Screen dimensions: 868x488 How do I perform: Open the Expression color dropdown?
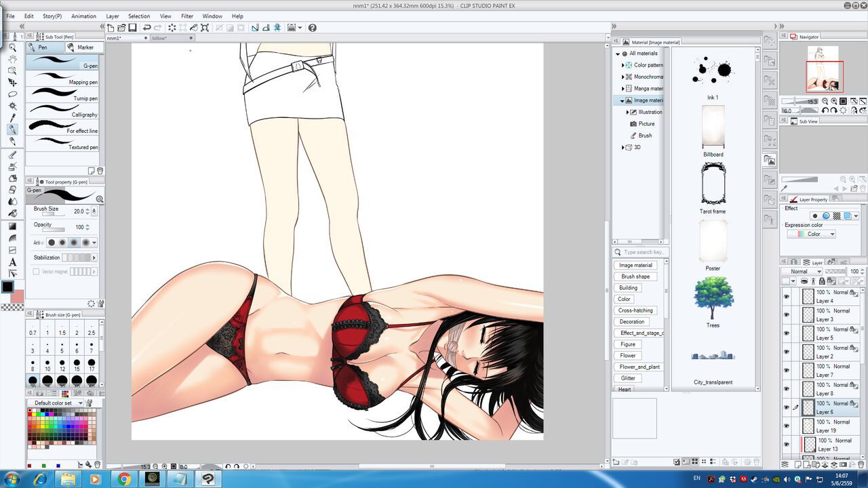tap(812, 234)
